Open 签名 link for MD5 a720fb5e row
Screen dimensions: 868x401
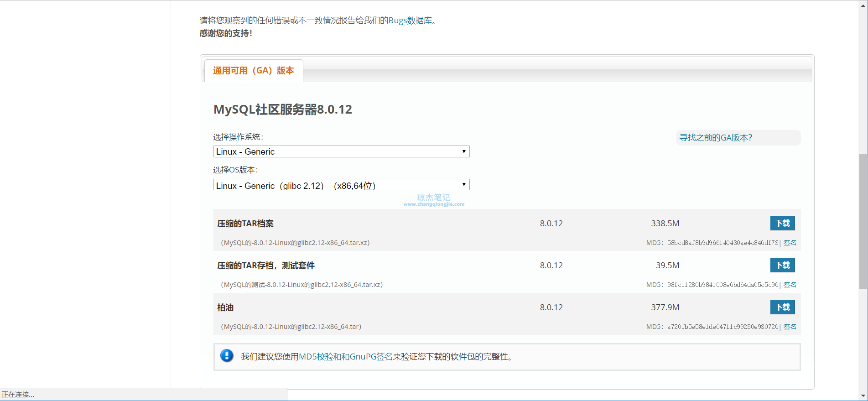coord(790,327)
